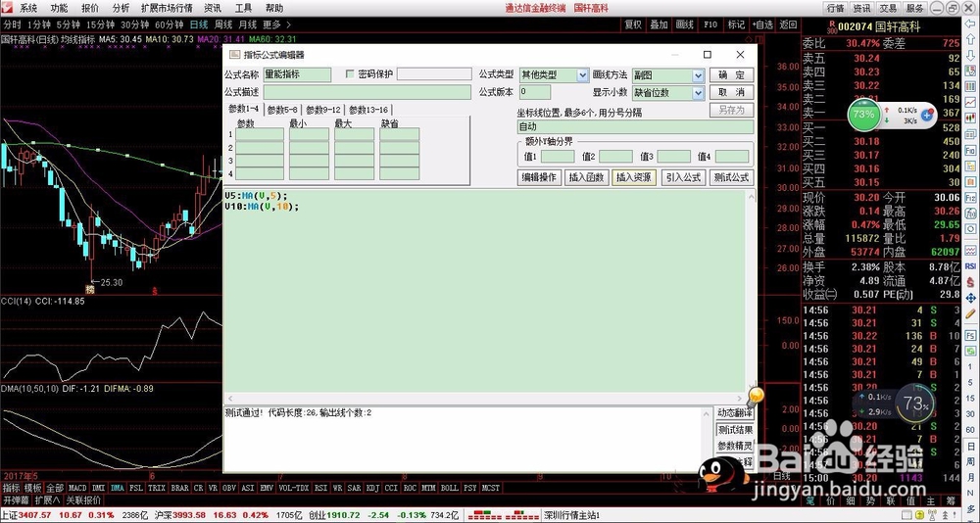Viewport: 980px width, 523px height.
Task: Select the 周线 period tab
Action: click(223, 25)
